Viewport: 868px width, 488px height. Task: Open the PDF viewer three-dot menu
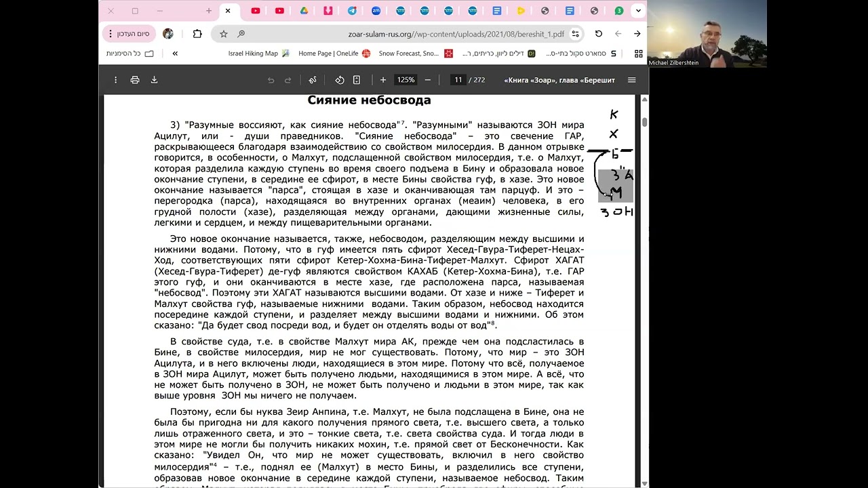point(115,80)
